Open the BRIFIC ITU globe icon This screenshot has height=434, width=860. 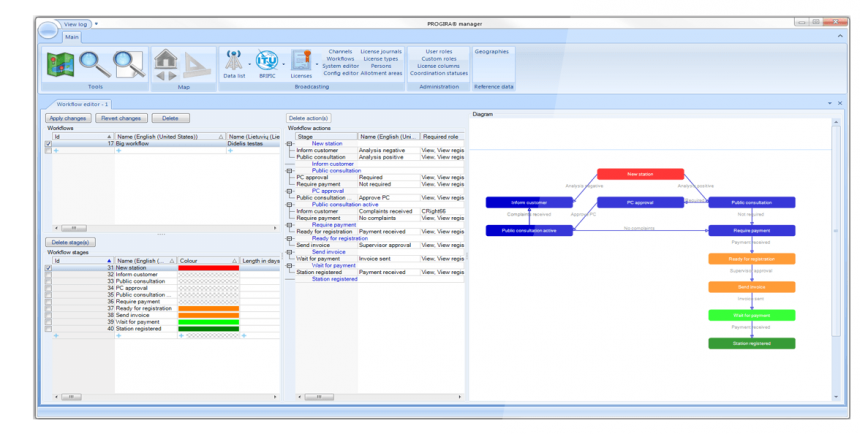click(x=267, y=60)
